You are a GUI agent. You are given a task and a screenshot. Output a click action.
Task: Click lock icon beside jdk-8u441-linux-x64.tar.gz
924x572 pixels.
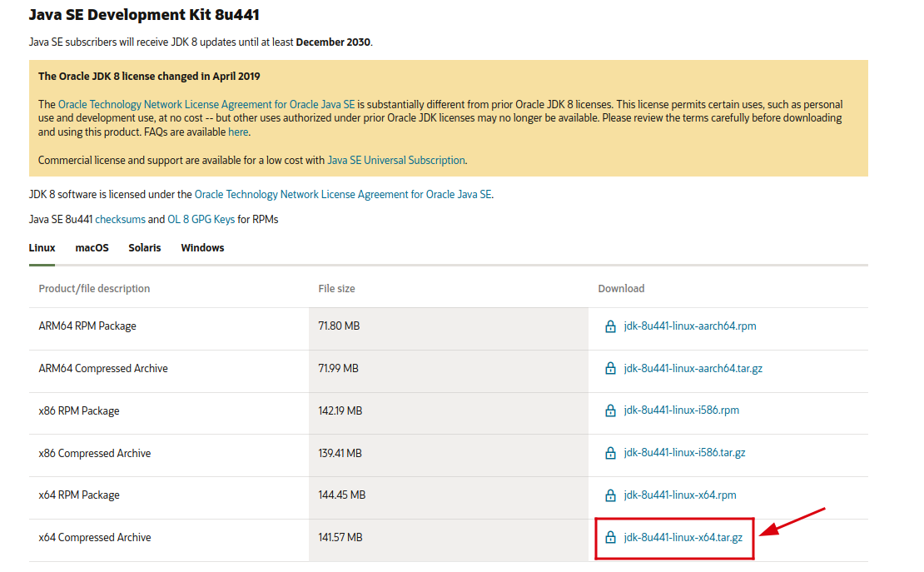(610, 538)
